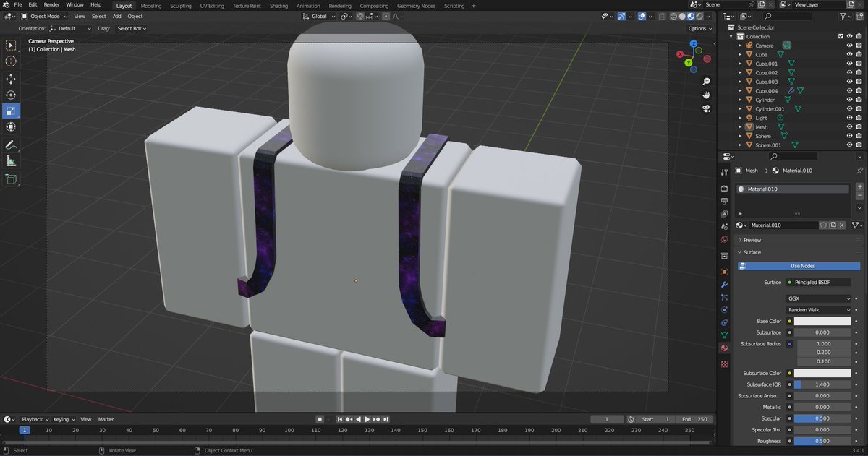The image size is (868, 456).
Task: Switch to rendered viewport shading
Action: click(699, 16)
